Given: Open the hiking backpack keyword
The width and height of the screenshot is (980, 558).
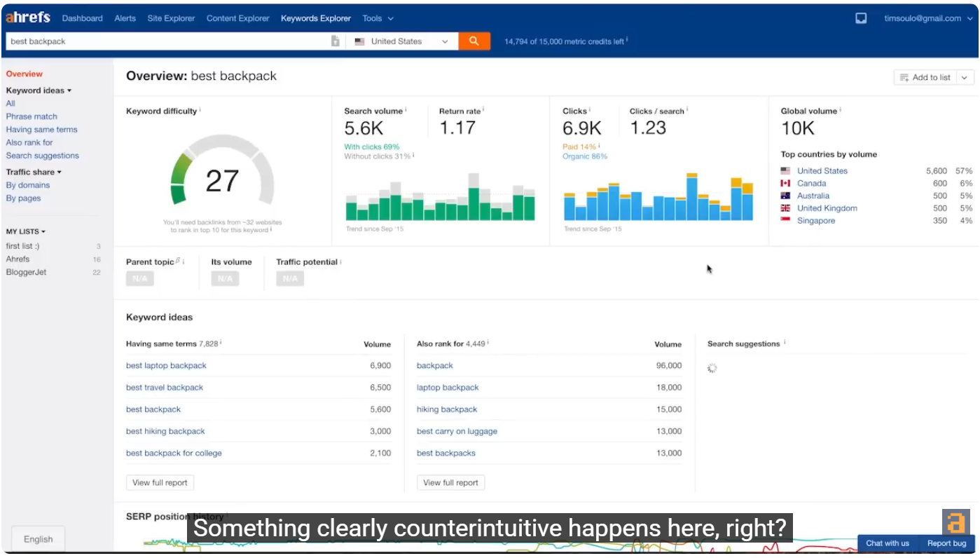Looking at the screenshot, I should tap(447, 409).
